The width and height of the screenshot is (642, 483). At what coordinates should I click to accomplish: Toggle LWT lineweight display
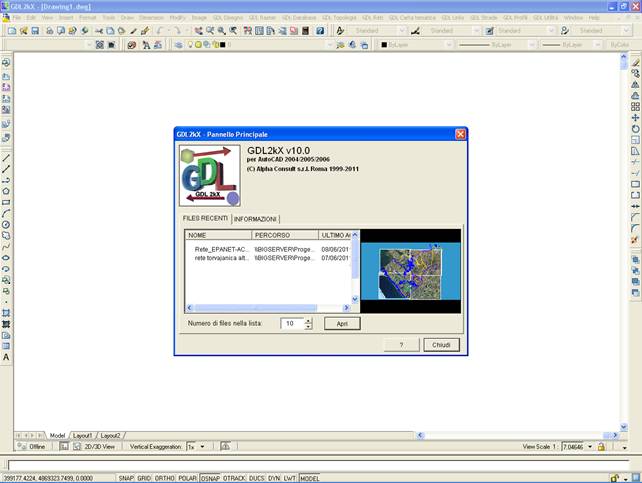[x=289, y=478]
